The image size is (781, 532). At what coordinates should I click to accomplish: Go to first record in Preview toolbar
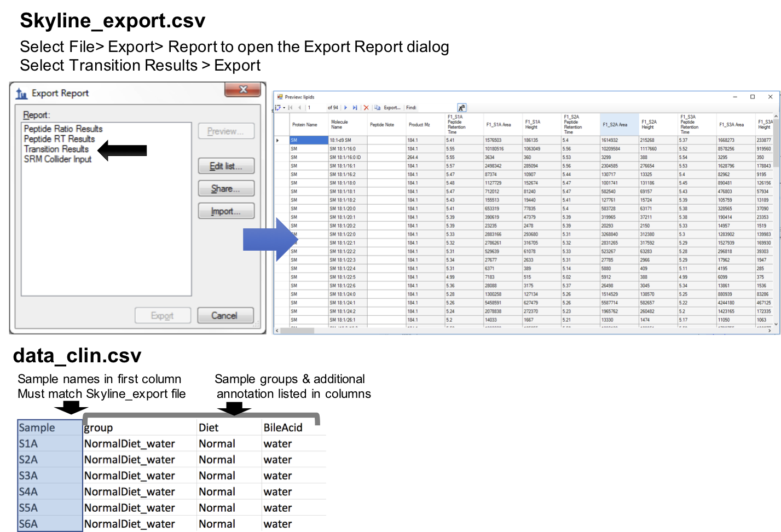click(x=290, y=108)
